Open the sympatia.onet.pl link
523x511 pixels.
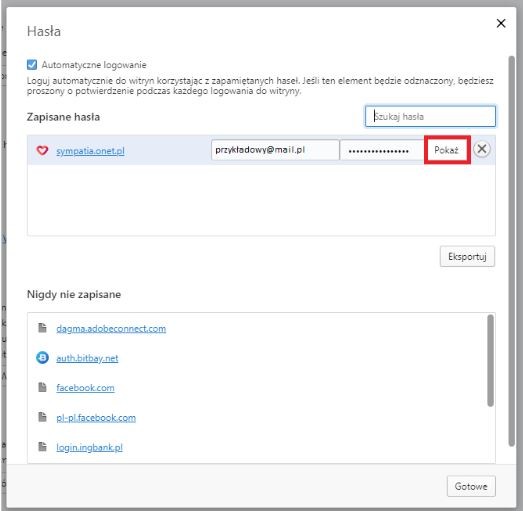pyautogui.click(x=90, y=151)
